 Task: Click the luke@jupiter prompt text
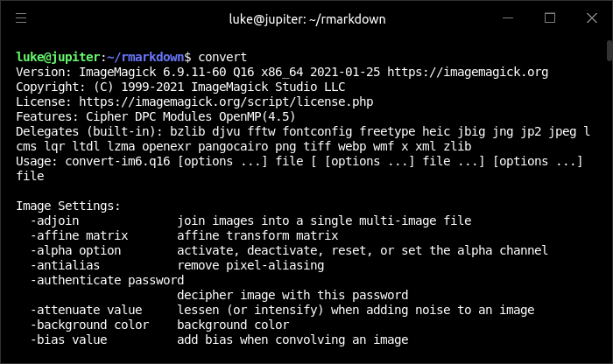[x=58, y=58]
